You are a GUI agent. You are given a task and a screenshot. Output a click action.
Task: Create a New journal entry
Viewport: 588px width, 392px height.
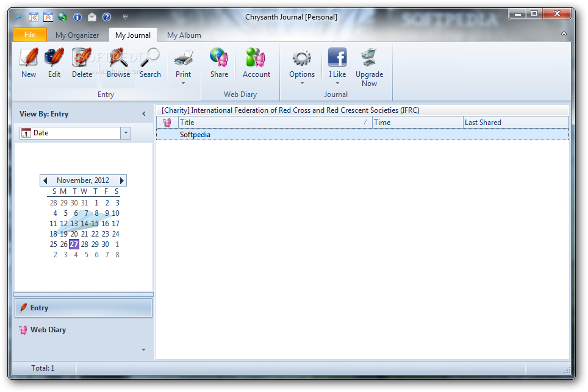(29, 63)
